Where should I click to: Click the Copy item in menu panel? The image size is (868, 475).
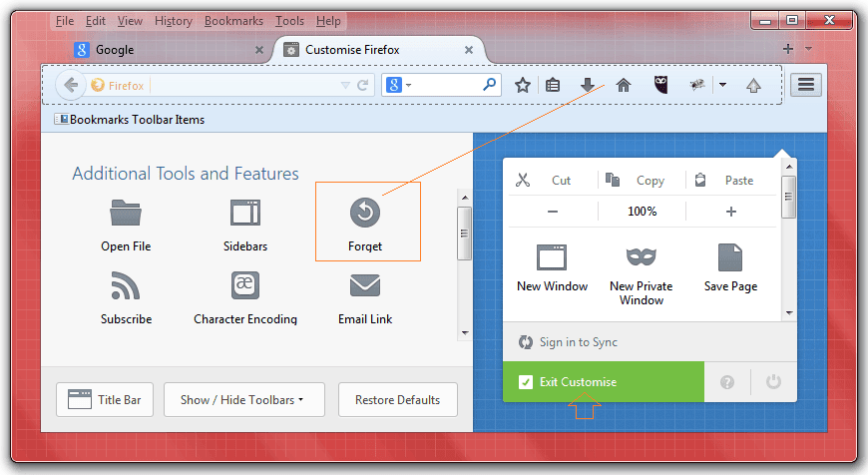[x=642, y=180]
